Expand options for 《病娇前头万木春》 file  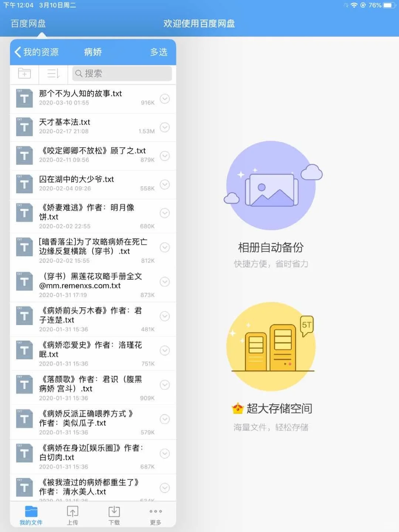click(x=164, y=316)
